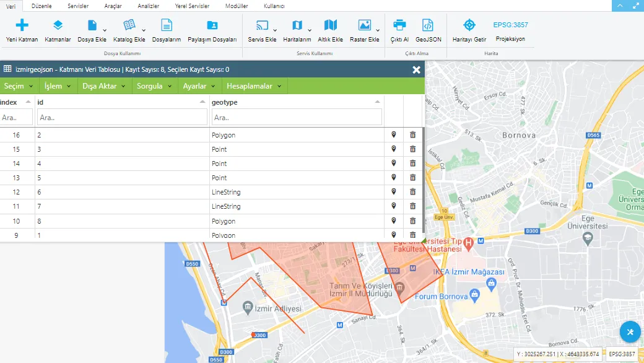
Task: Switch to the Yerel Servisler tab
Action: (x=192, y=6)
